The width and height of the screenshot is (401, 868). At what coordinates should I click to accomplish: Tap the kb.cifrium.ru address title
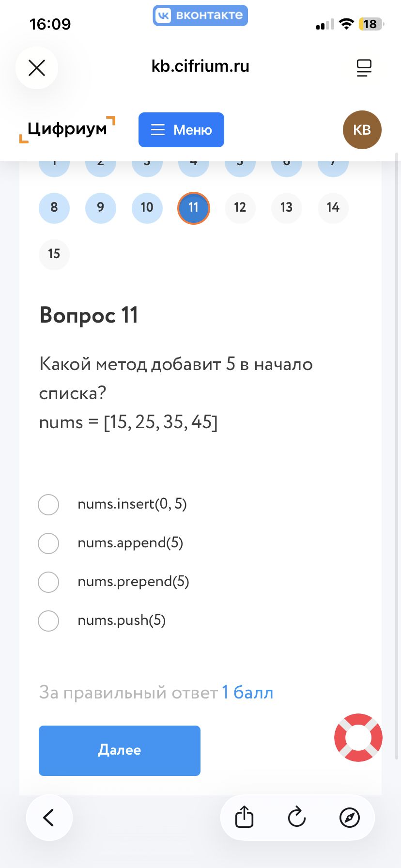200,66
